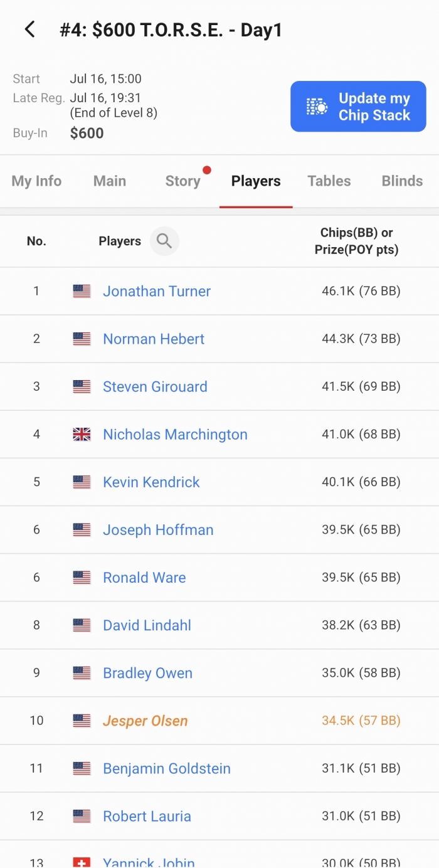Viewport: 439px width, 868px height.
Task: Tap the Chips(BB) or Prize column header
Action: coord(356,241)
